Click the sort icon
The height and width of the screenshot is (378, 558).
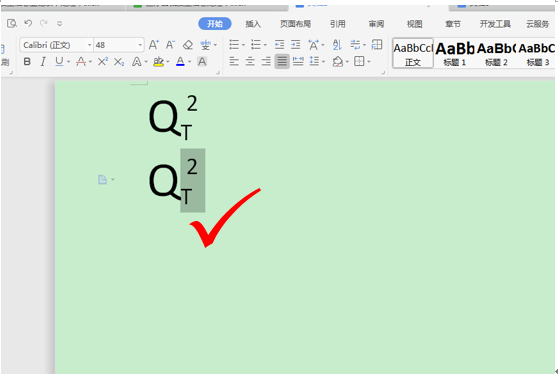(337, 45)
